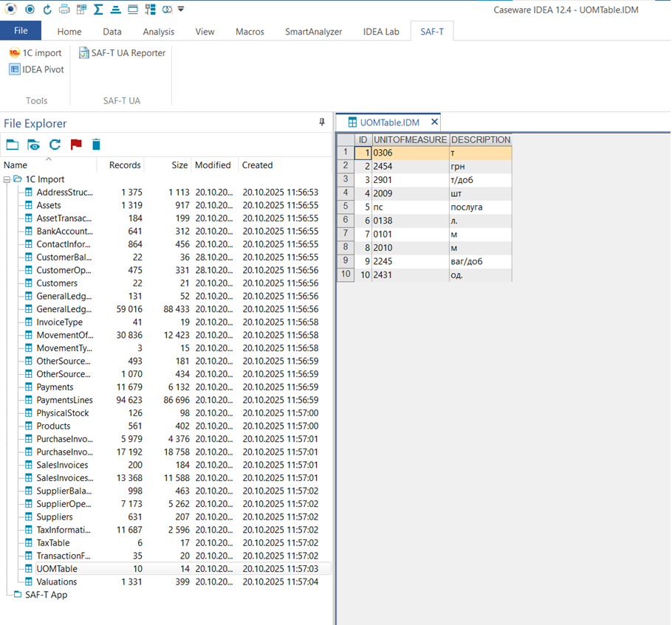
Task: Select the Assets database in the tree
Action: click(49, 205)
